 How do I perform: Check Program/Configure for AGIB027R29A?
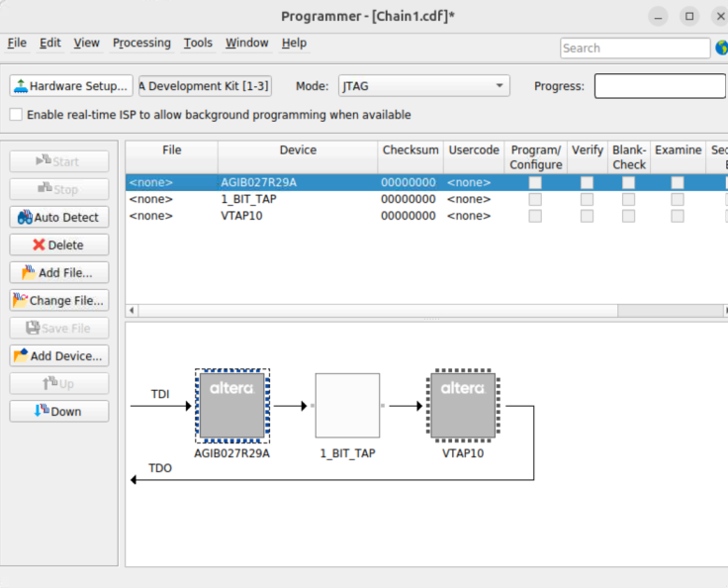click(535, 183)
